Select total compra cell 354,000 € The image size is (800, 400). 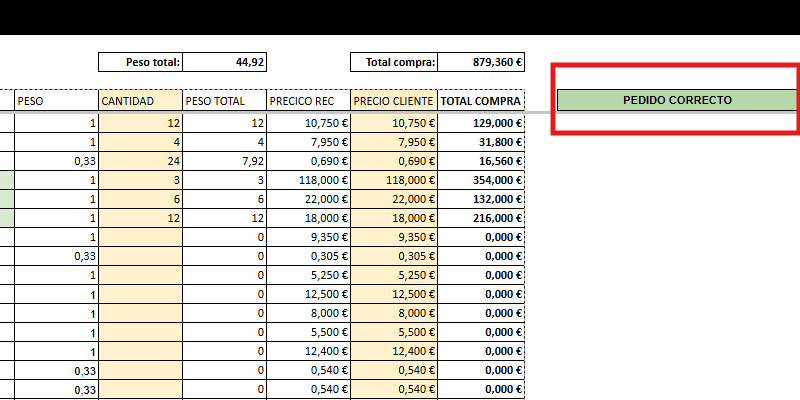pos(481,180)
